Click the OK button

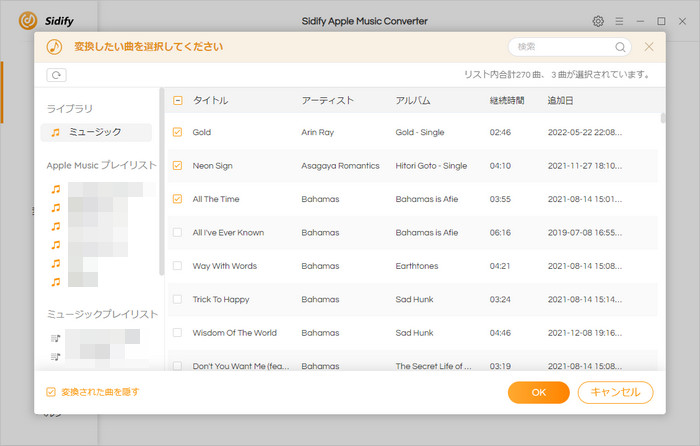coord(538,392)
